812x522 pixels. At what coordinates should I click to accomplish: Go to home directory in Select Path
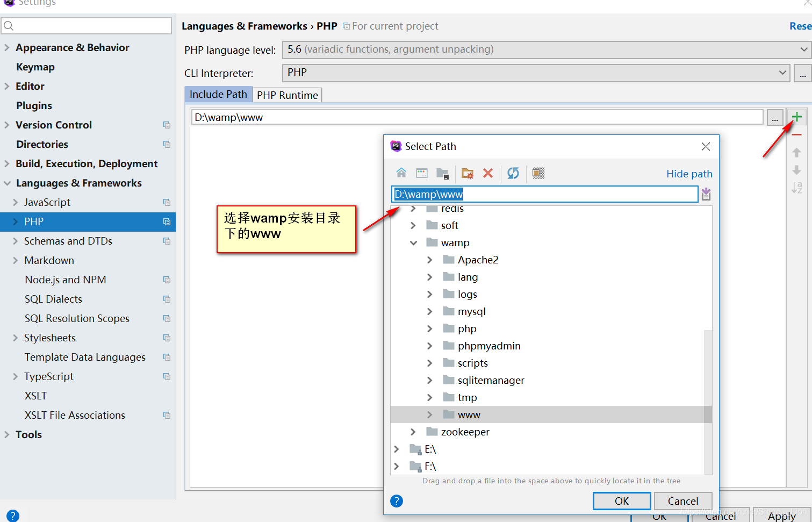pyautogui.click(x=401, y=173)
